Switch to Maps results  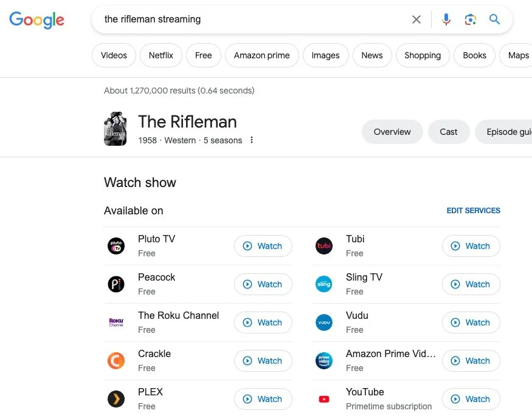(x=517, y=55)
